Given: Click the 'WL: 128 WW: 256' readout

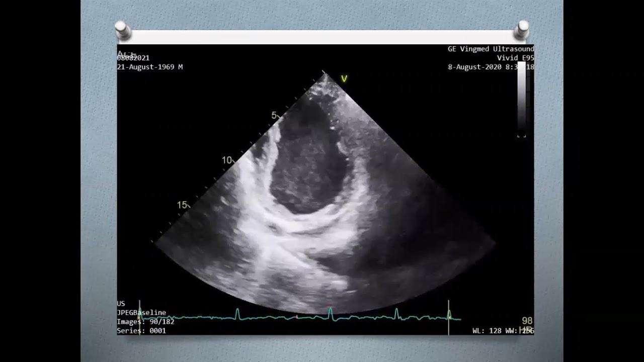Looking at the screenshot, I should [503, 331].
